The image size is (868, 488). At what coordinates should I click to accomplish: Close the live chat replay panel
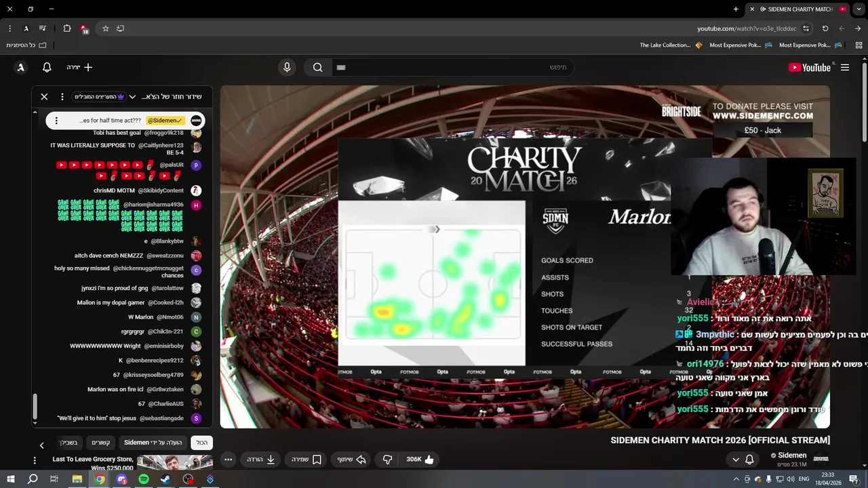(x=44, y=97)
